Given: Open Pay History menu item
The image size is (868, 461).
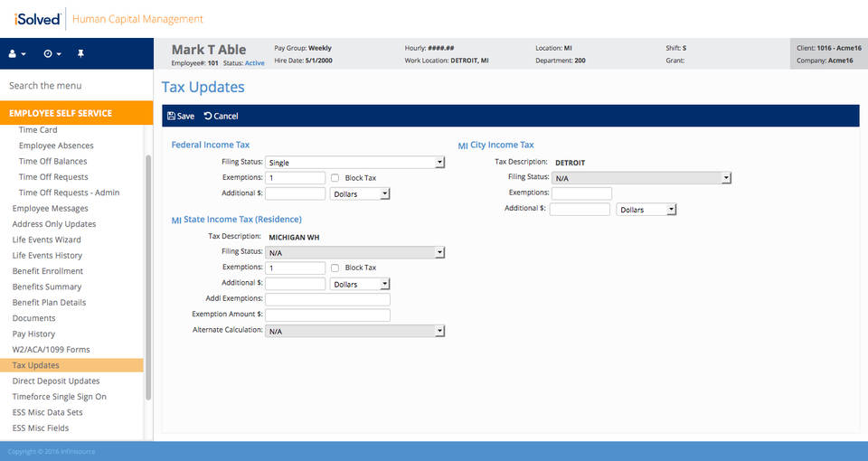Looking at the screenshot, I should 33,334.
